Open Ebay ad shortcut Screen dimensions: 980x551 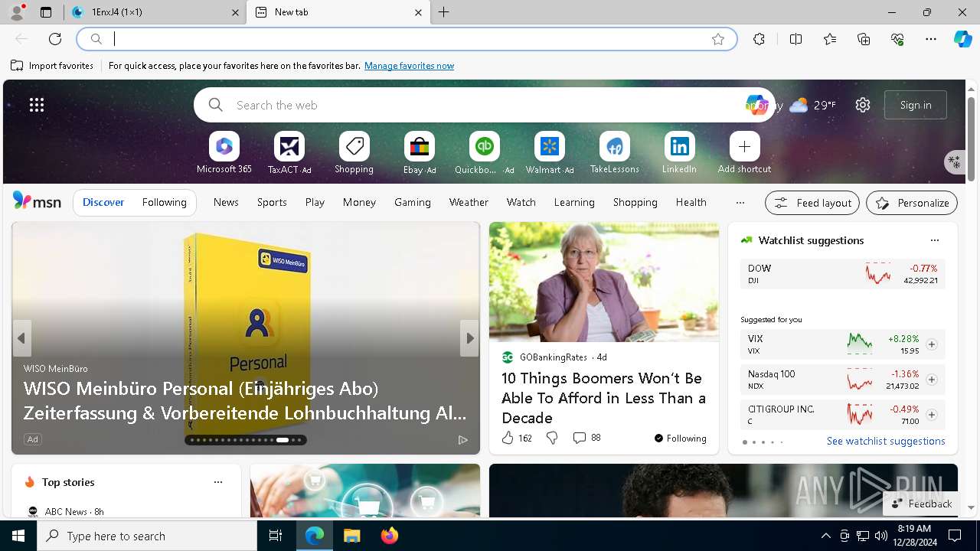point(419,152)
